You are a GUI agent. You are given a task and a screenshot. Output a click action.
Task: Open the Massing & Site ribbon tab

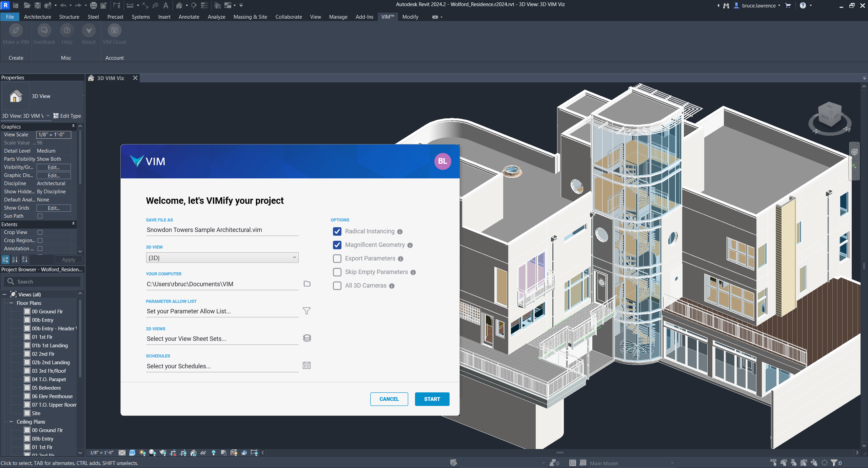[x=250, y=17]
